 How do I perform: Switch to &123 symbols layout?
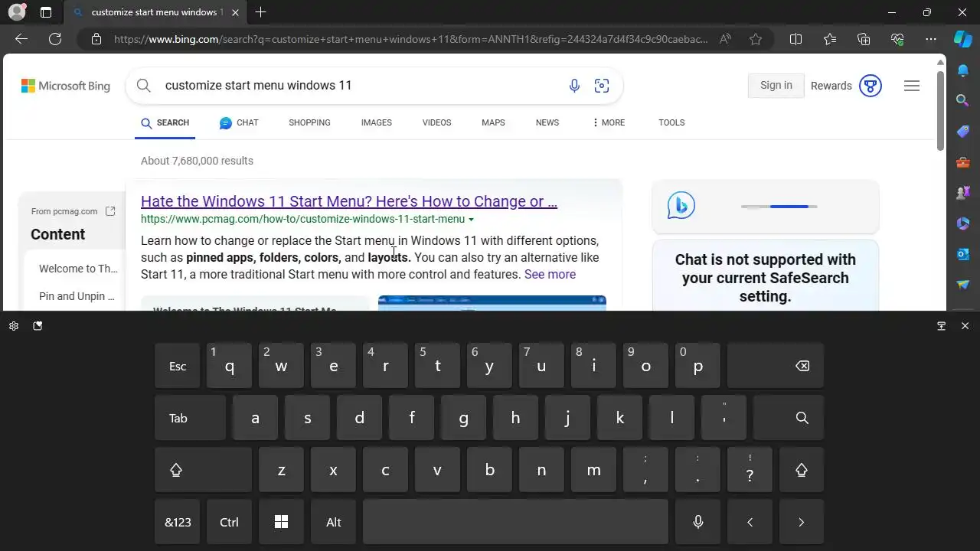point(178,522)
